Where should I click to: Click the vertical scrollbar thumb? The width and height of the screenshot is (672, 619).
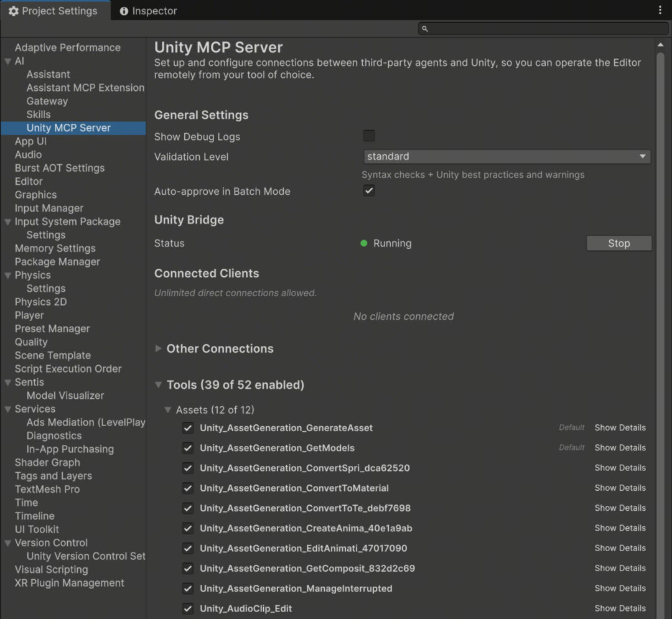(x=660, y=334)
